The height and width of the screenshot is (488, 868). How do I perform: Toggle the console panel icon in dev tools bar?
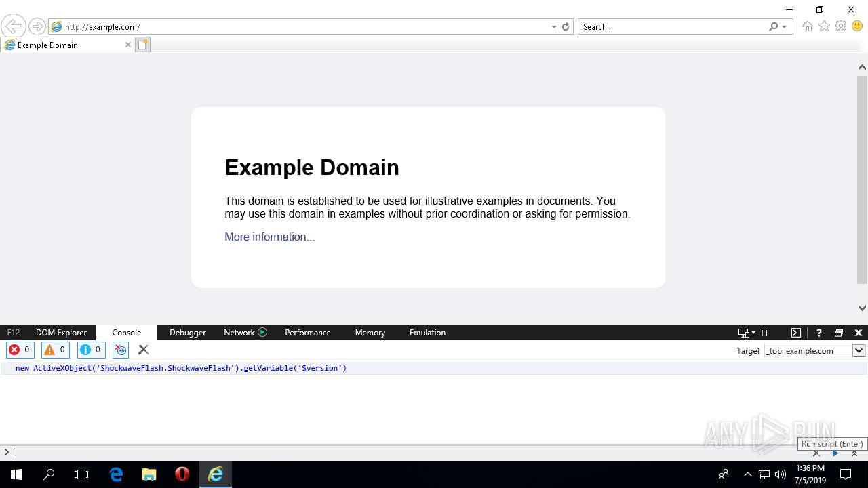(x=796, y=333)
